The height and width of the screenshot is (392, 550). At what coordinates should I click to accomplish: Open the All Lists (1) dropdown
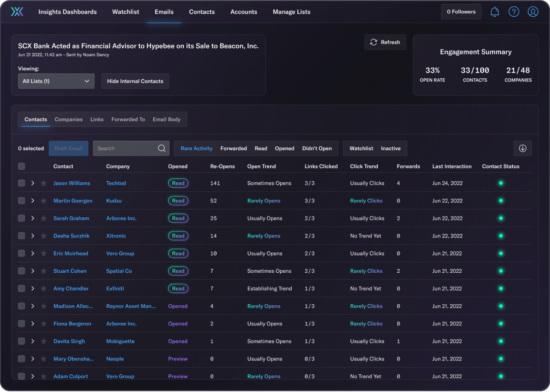click(x=56, y=81)
